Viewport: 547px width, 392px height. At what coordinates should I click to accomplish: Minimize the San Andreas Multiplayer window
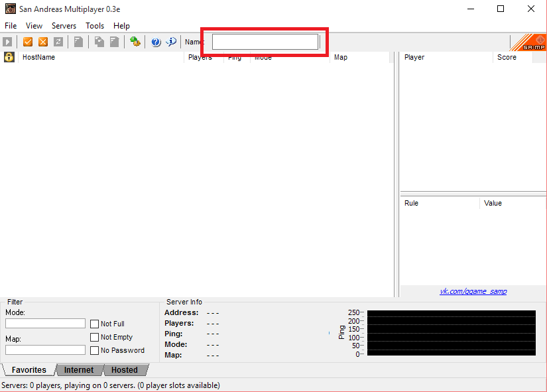click(471, 9)
